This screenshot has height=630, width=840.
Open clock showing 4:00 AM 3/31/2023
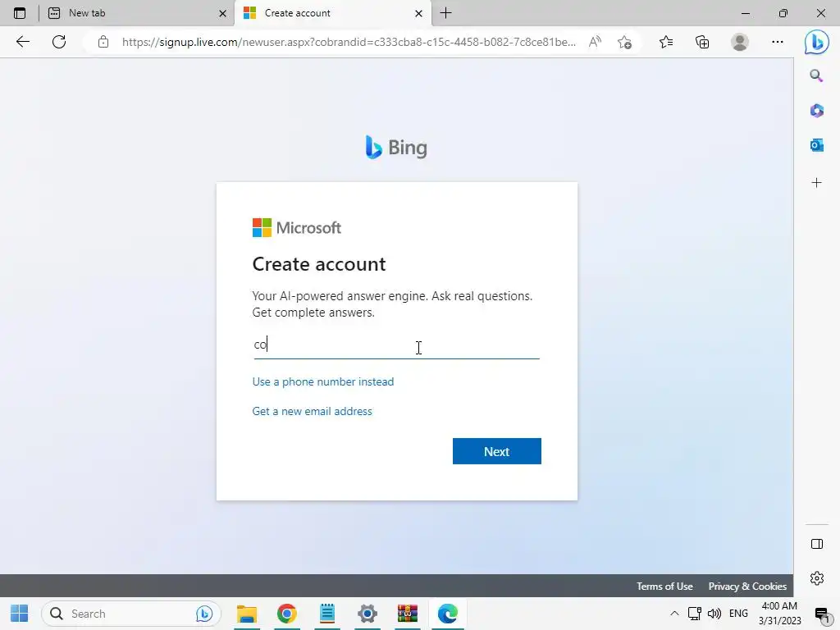pos(779,614)
